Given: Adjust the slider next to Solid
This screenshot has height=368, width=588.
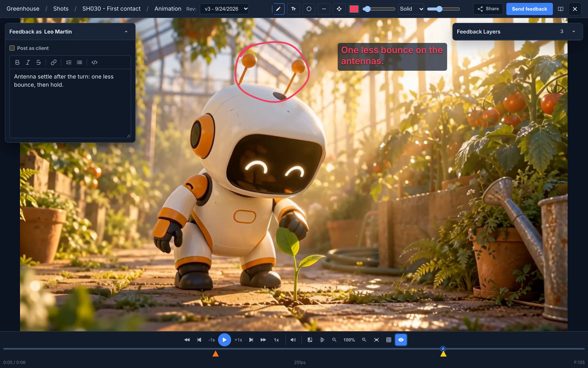Looking at the screenshot, I should 443,9.
